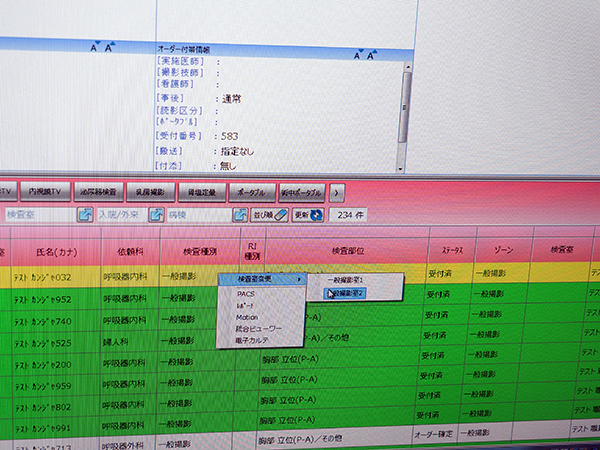Open PACS from the context menu
Screen dimensions: 600x450
[x=246, y=294]
